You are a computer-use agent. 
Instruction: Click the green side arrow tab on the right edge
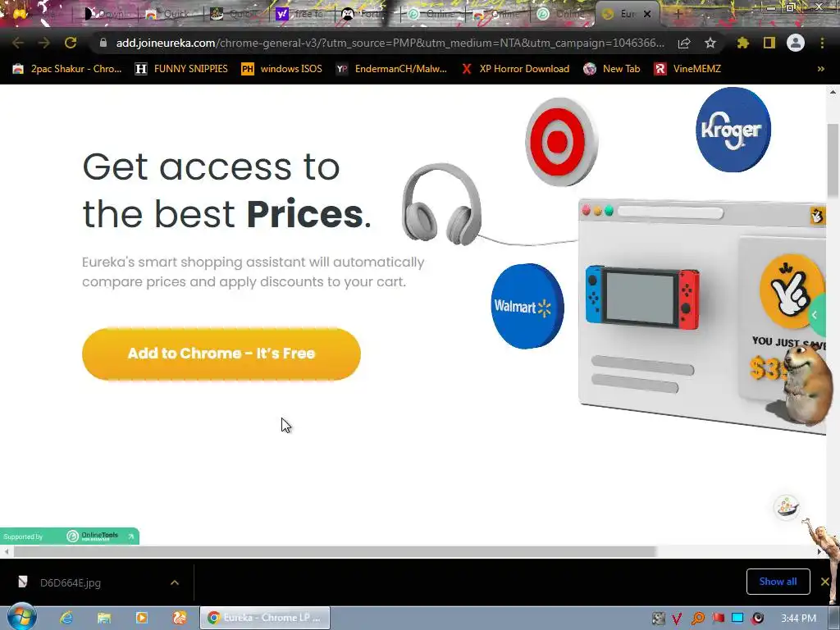tap(816, 315)
